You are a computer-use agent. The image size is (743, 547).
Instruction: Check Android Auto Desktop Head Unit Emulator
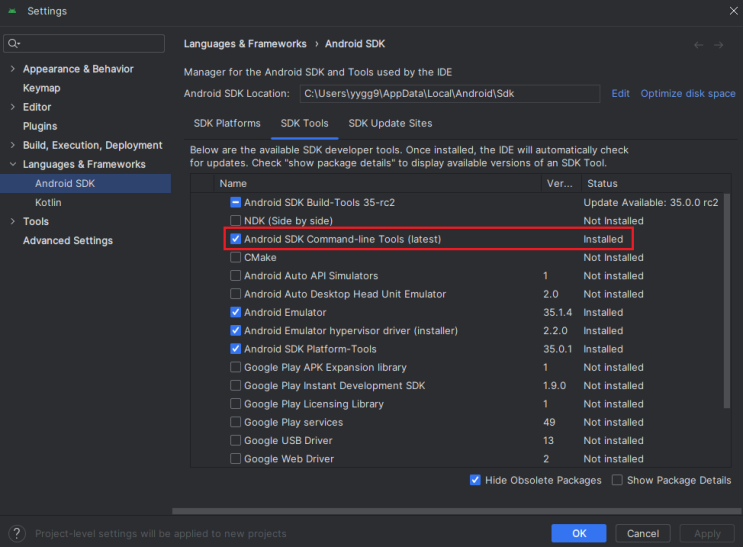(236, 294)
